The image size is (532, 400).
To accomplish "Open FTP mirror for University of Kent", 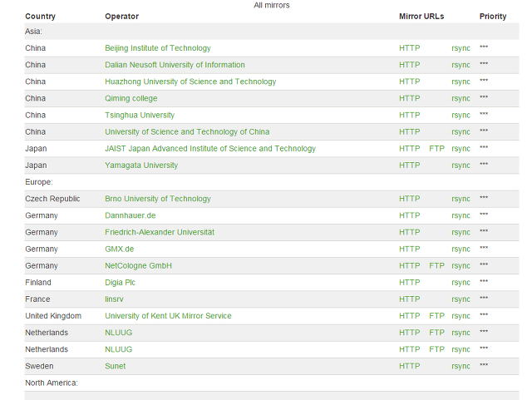I will [x=436, y=316].
